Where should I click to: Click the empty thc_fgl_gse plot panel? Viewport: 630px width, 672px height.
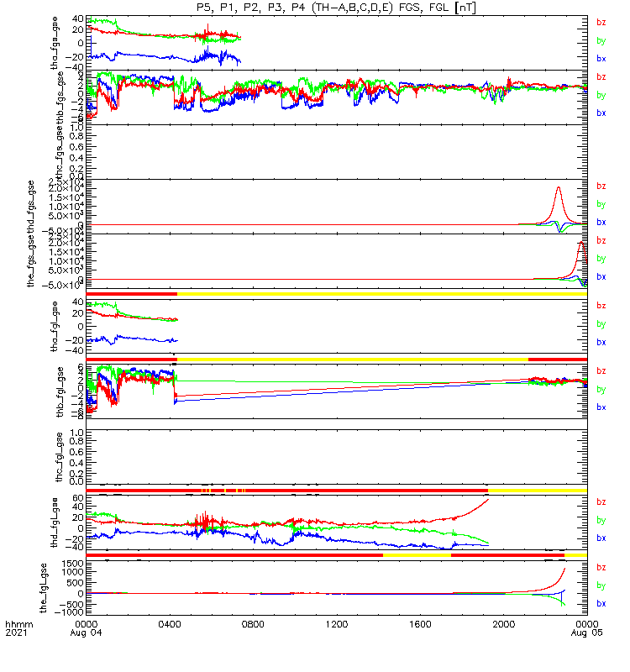(337, 457)
